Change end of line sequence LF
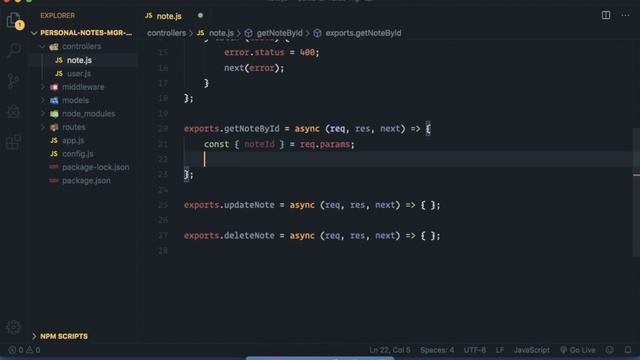This screenshot has width=640, height=360. [x=500, y=350]
